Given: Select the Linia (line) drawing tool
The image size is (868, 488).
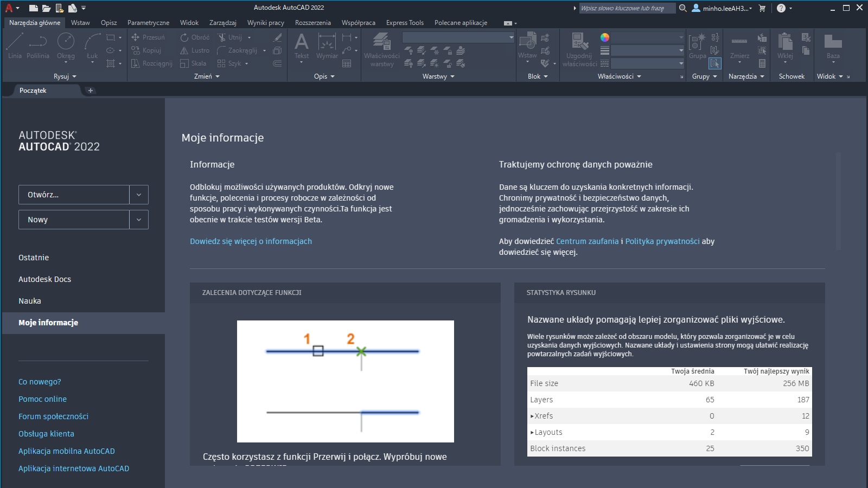Looking at the screenshot, I should click(15, 46).
